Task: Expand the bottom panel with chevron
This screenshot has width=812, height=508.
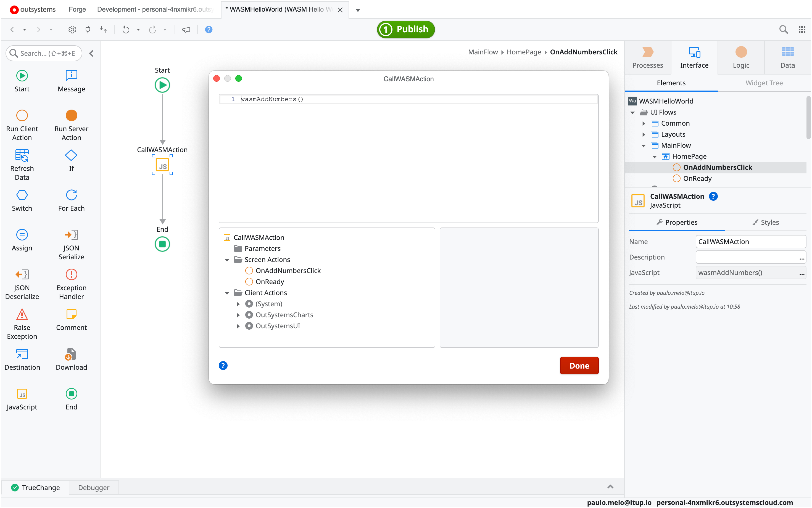Action: [610, 487]
